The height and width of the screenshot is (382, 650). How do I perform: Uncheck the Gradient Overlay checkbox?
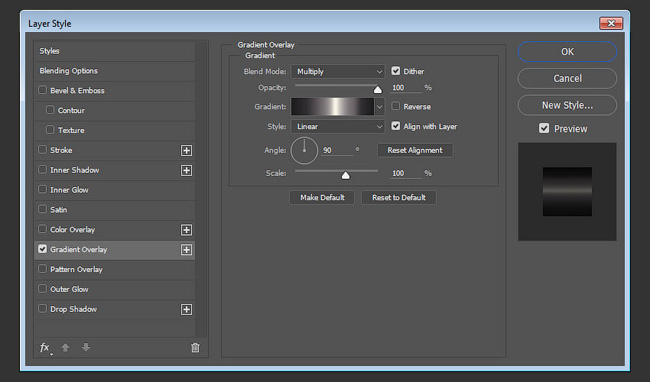(42, 249)
